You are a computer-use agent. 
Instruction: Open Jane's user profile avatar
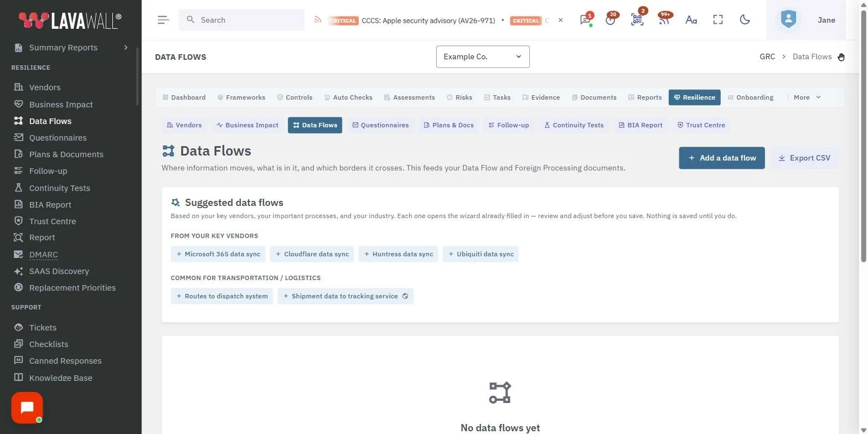(788, 20)
